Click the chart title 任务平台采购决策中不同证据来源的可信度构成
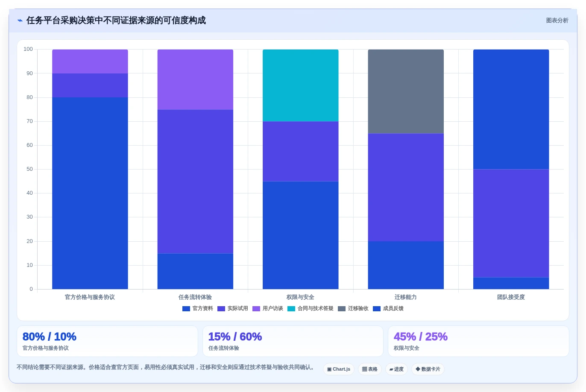This screenshot has height=392, width=586. click(x=116, y=20)
